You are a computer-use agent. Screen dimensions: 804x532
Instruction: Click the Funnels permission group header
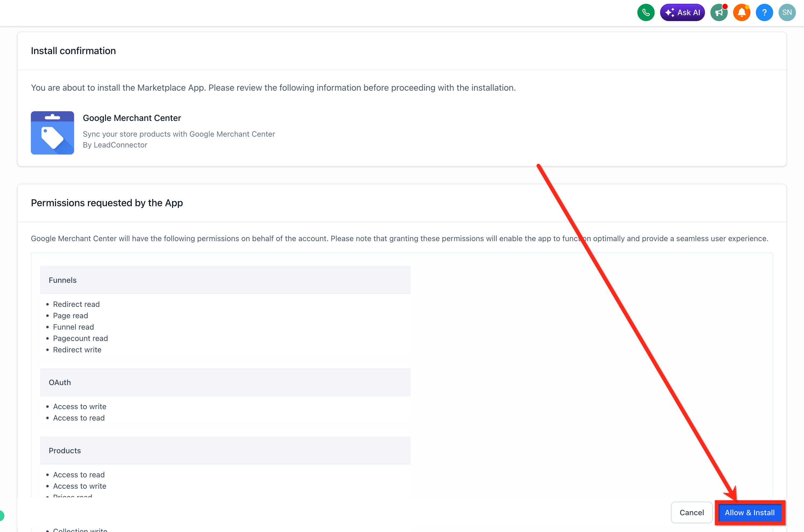pos(225,280)
